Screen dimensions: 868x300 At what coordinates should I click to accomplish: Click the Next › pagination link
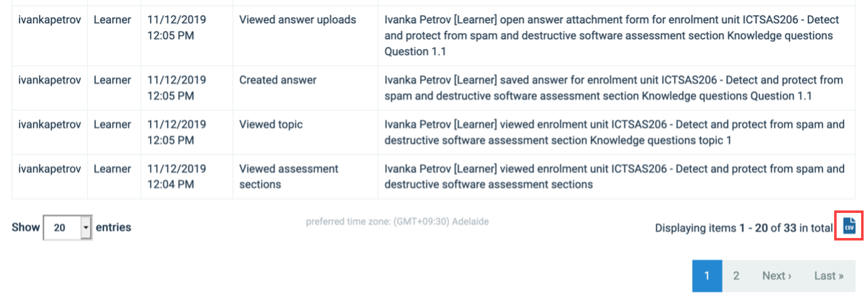776,276
